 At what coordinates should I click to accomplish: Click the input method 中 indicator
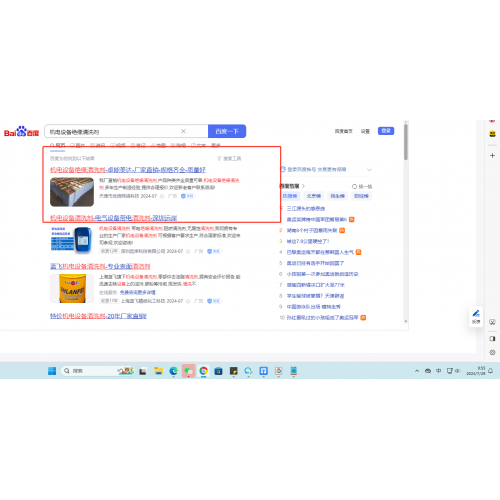click(439, 371)
